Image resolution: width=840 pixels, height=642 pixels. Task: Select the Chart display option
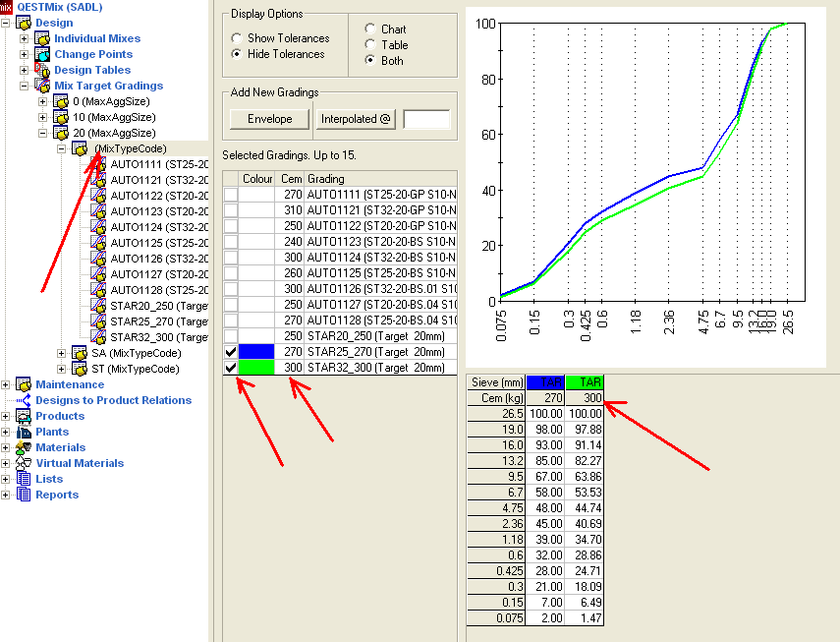[370, 29]
